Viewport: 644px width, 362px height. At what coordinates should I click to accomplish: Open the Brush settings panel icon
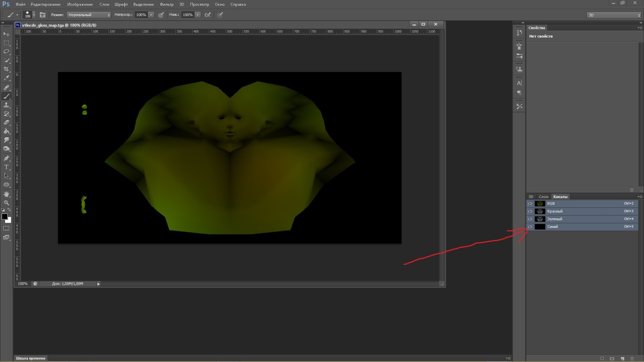[x=519, y=56]
